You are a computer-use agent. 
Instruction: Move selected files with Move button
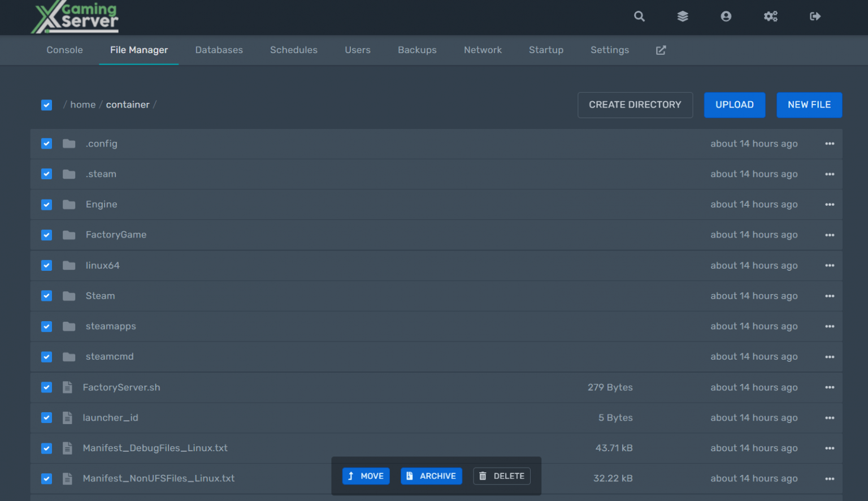click(366, 476)
